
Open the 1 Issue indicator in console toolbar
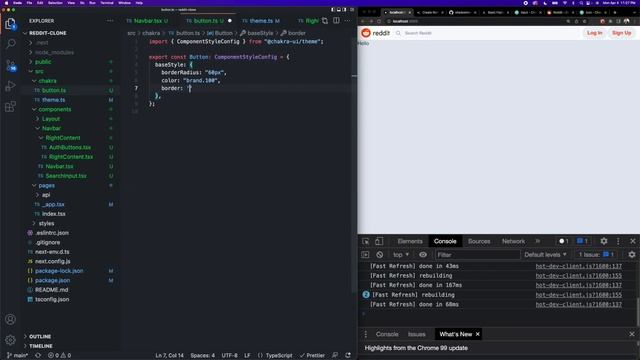(x=596, y=255)
